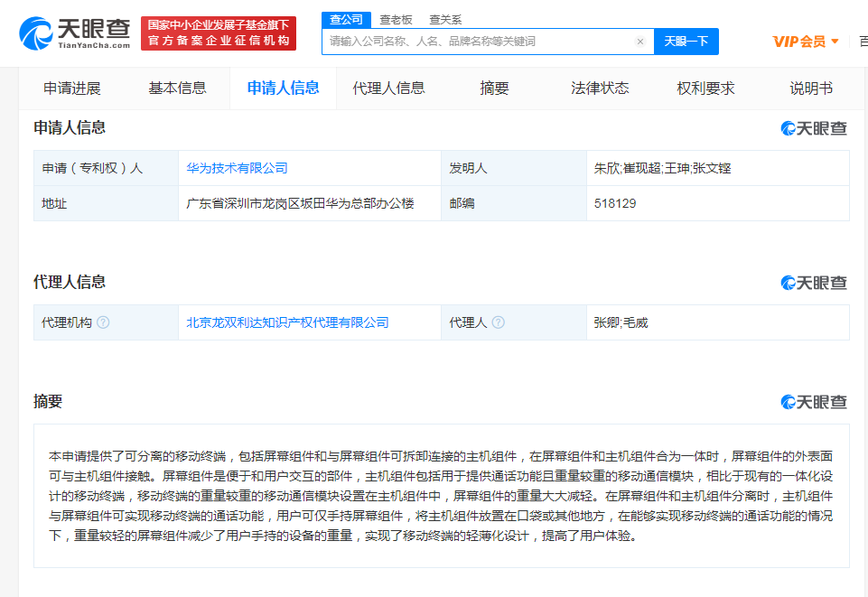Click the 发明人 label cell
The height and width of the screenshot is (597, 868).
click(514, 168)
